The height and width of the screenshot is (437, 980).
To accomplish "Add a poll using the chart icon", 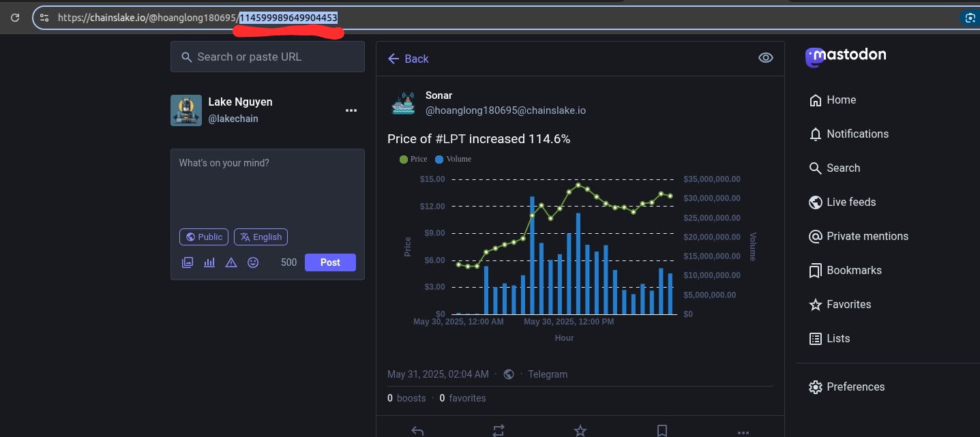I will pyautogui.click(x=209, y=262).
